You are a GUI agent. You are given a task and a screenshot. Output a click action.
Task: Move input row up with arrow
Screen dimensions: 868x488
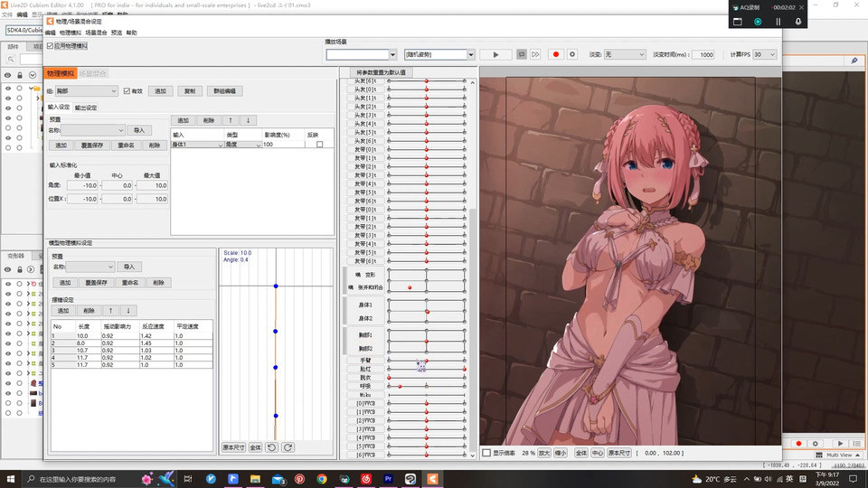coord(231,120)
